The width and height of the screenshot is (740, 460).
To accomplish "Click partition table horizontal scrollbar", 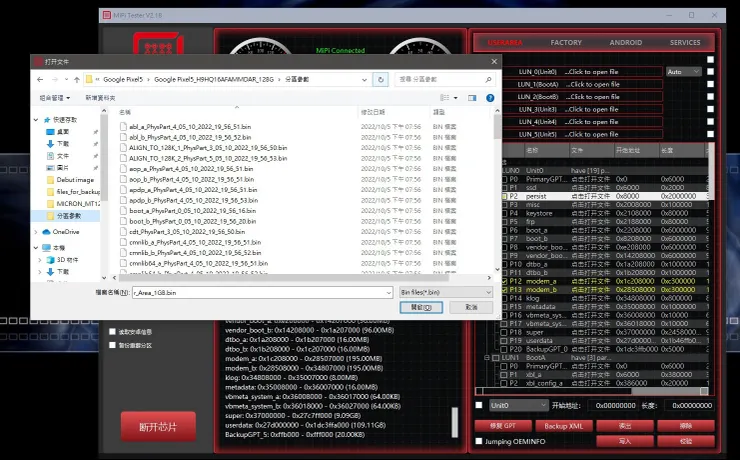I will pos(591,391).
